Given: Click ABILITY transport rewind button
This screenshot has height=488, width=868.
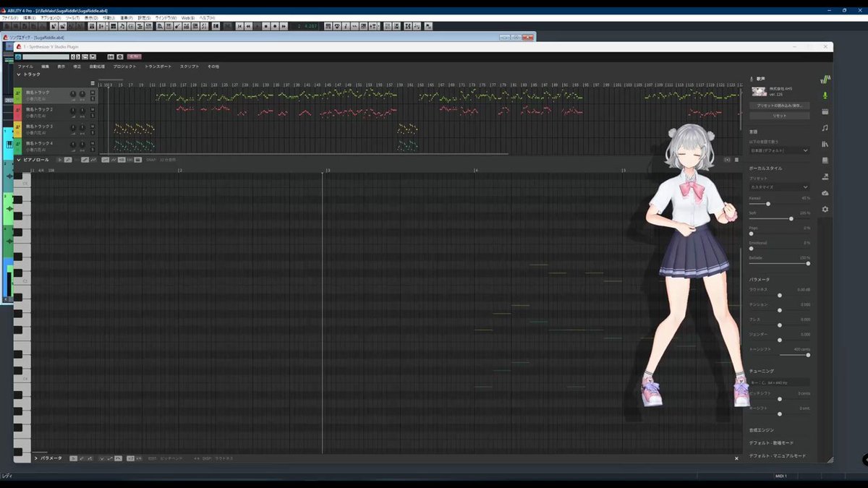Looking at the screenshot, I should tap(248, 26).
